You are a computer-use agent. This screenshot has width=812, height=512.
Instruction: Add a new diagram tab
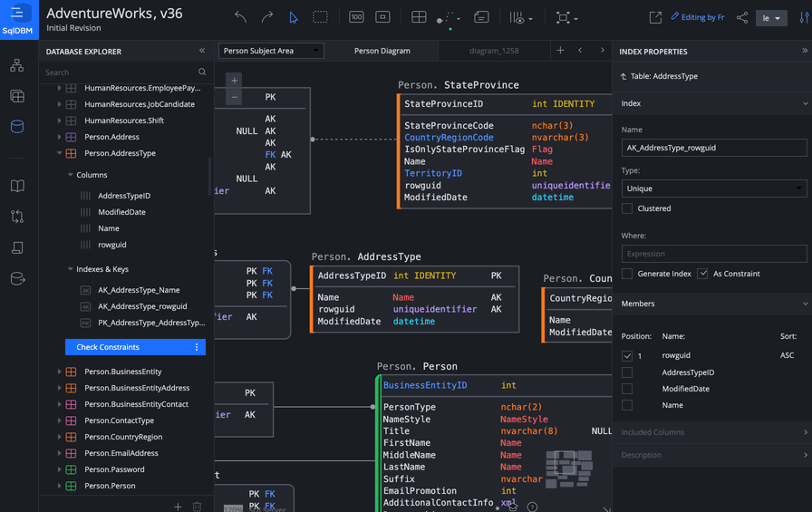click(560, 50)
